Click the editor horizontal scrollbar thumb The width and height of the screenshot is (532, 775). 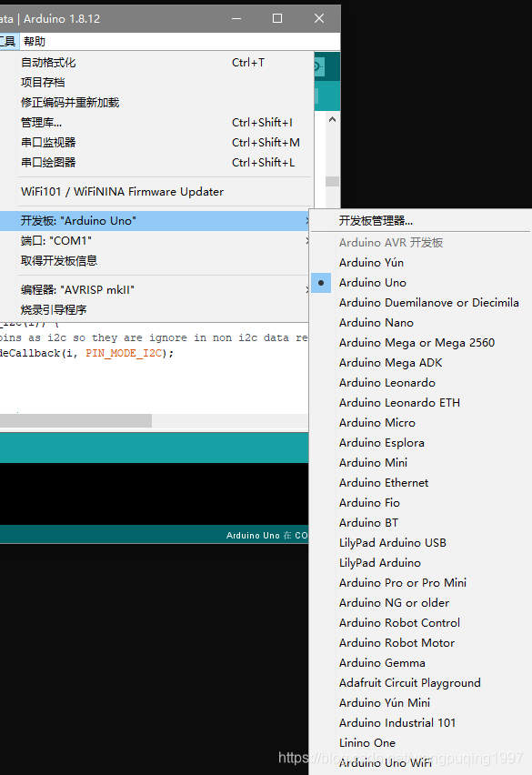pos(75,420)
